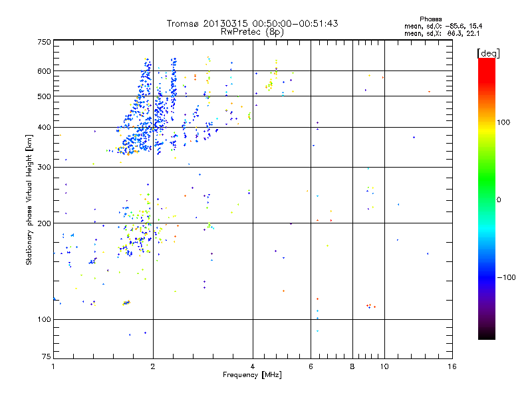Click the '8' frequency axis label
This screenshot has height=399, width=532.
click(352, 366)
